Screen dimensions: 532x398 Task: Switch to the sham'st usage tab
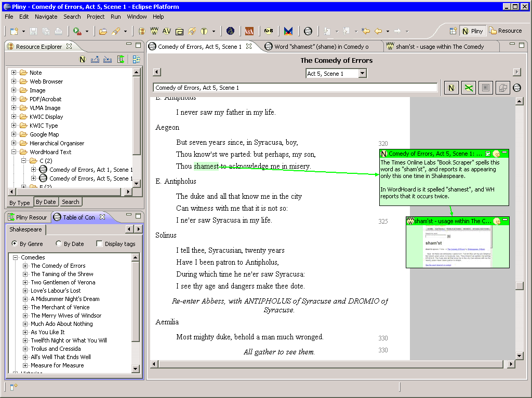click(440, 47)
